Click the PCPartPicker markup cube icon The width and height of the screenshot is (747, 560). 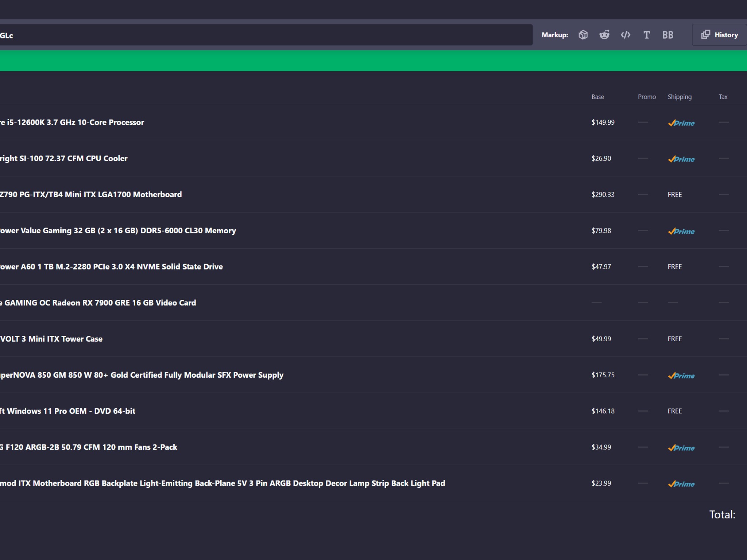pos(583,35)
